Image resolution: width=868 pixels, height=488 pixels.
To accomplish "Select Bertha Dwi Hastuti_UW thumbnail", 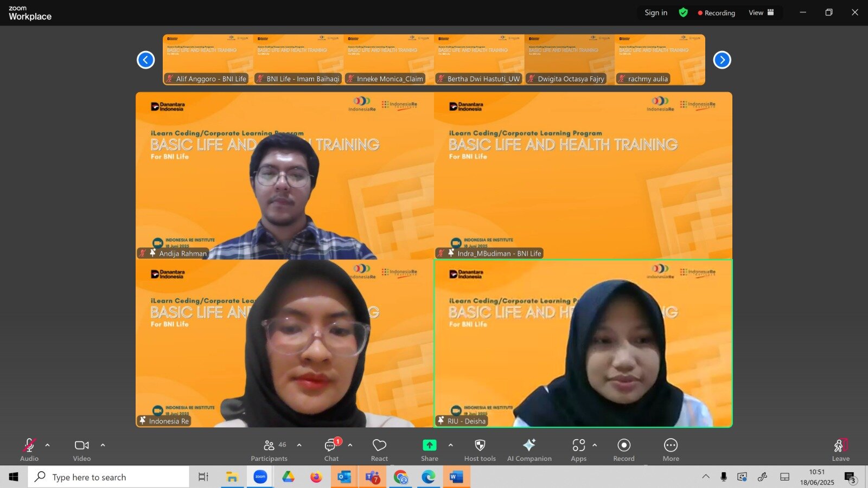I will (x=479, y=60).
